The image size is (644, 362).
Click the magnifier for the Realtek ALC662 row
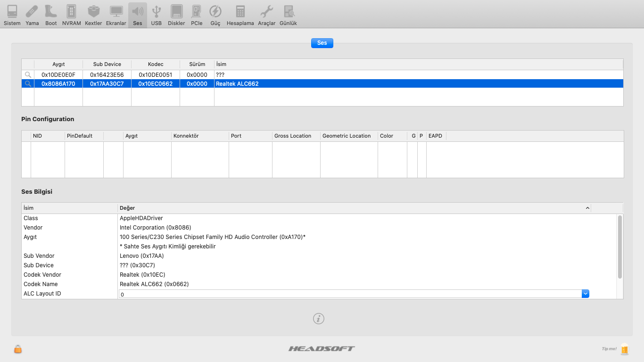[28, 84]
